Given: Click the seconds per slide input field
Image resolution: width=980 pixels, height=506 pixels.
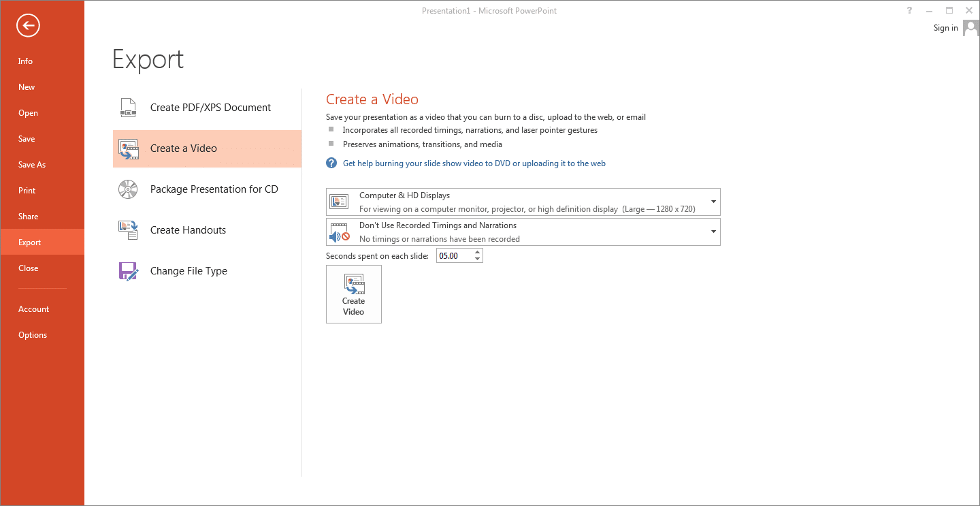Looking at the screenshot, I should coord(455,256).
